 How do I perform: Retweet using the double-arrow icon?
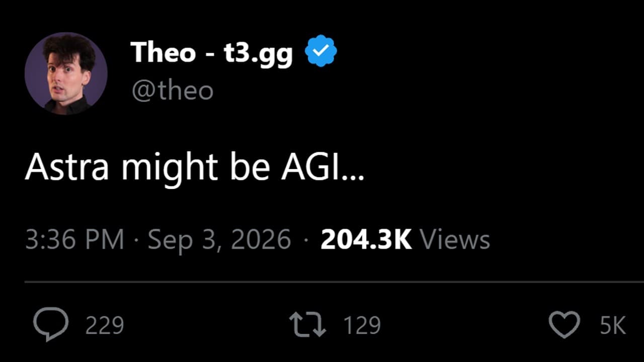point(308,325)
